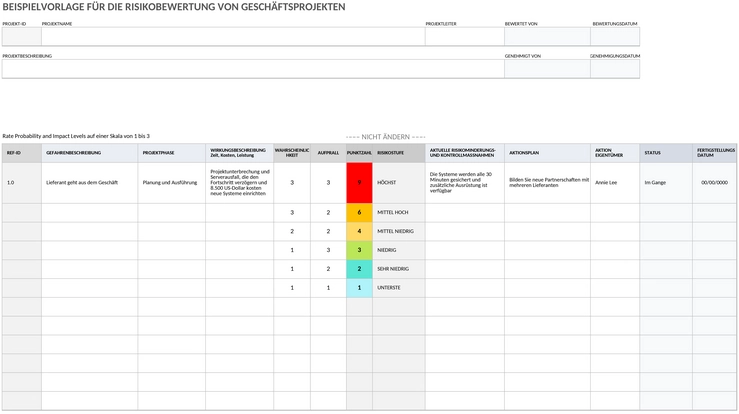Click the BEWERTET VON field
Viewport: 739px width, 414px height.
click(x=547, y=36)
